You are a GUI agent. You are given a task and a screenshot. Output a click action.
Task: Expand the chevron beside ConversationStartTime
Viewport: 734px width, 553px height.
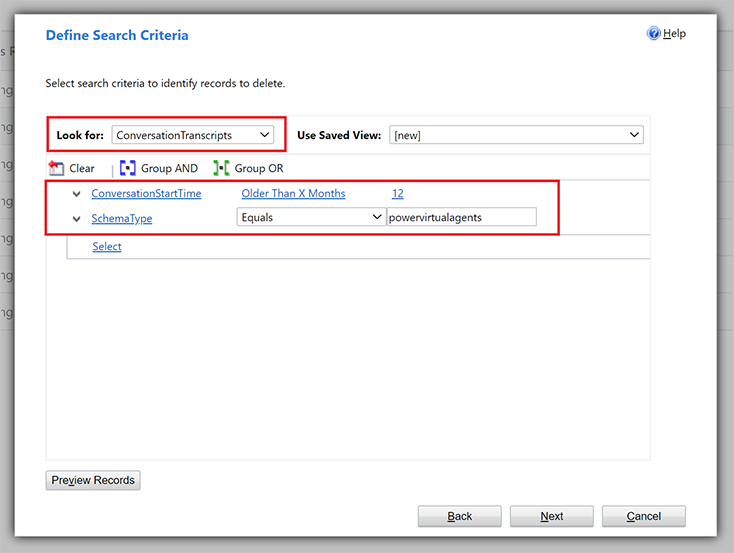pyautogui.click(x=76, y=194)
